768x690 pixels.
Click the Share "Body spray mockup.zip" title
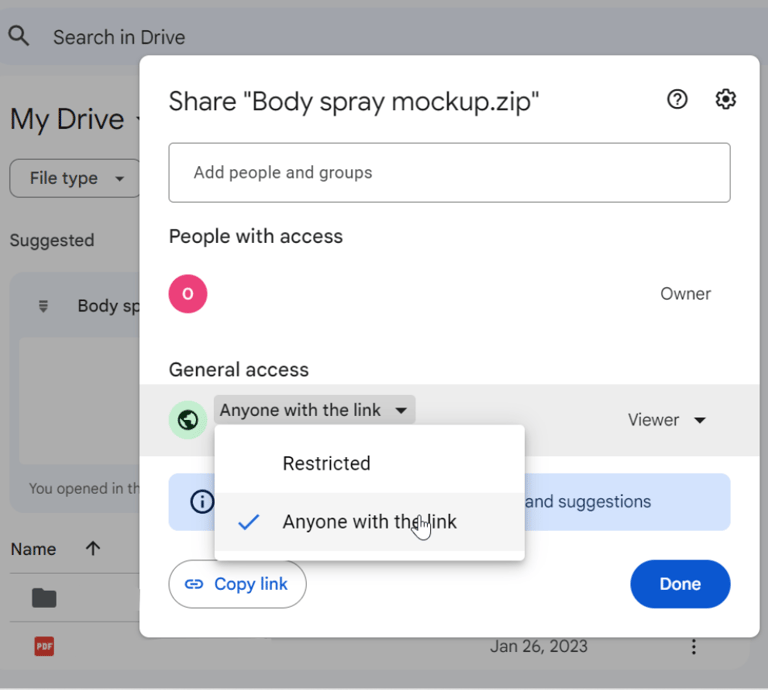click(354, 102)
